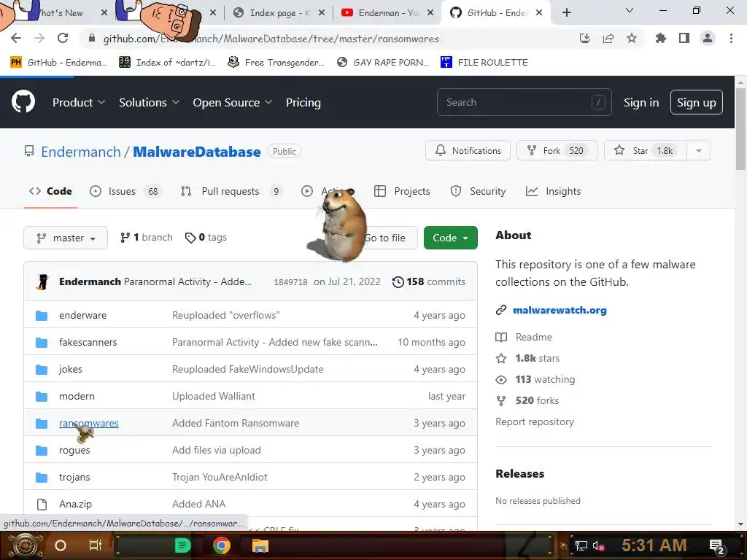Expand the green Code dropdown
Screen dimensions: 747x560
coord(450,238)
